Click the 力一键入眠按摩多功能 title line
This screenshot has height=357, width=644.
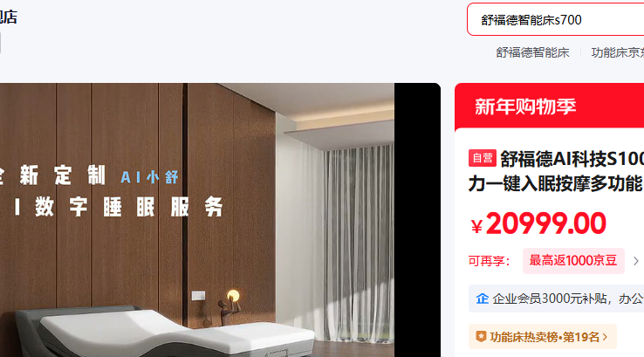click(555, 183)
